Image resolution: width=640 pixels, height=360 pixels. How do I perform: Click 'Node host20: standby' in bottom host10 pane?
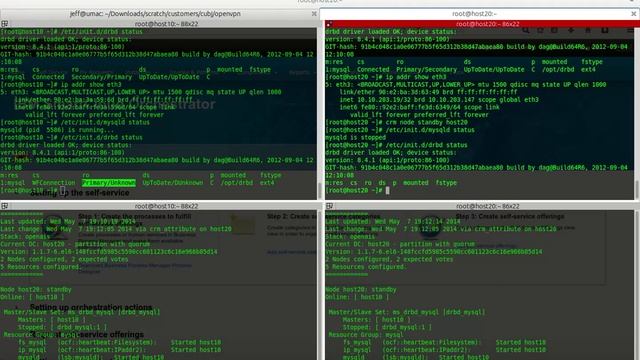pos(36,290)
